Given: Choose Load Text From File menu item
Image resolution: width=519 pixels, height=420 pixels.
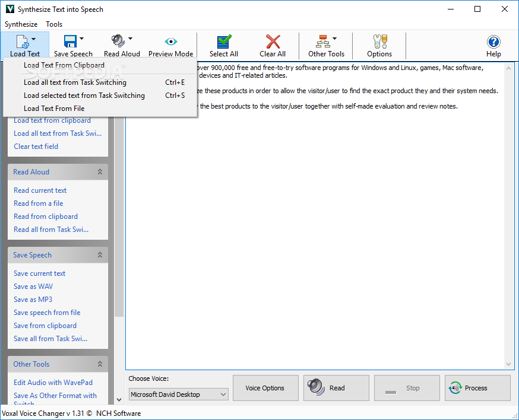Looking at the screenshot, I should pos(100,109).
